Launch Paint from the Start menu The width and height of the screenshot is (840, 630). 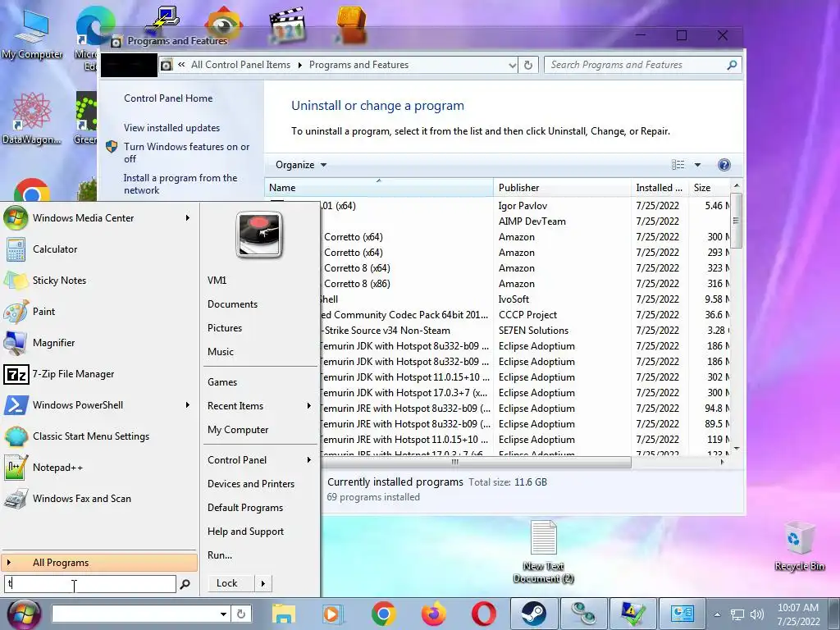(x=98, y=311)
